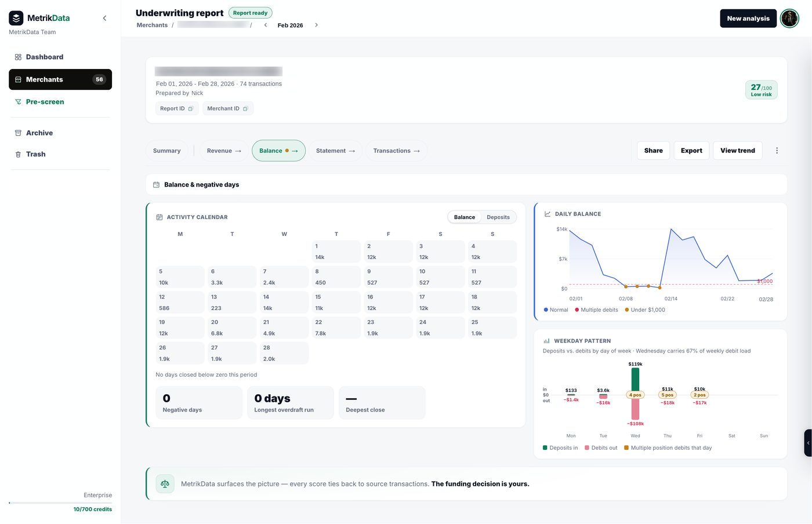Open the Transactions tab

tap(397, 151)
